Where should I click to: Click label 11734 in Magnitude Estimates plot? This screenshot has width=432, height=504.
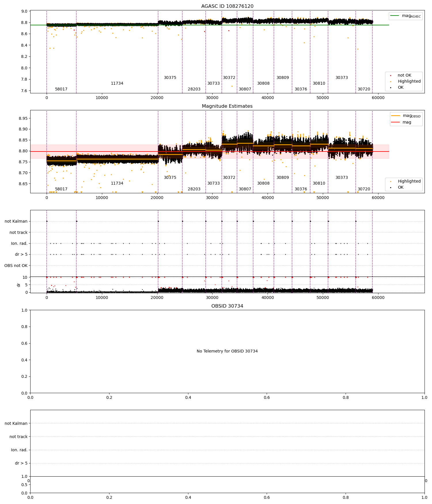(117, 183)
